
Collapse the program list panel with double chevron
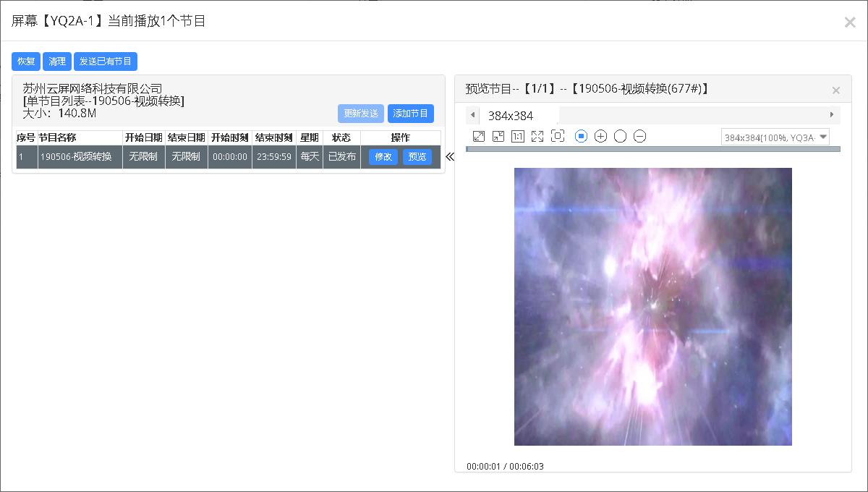tap(450, 157)
